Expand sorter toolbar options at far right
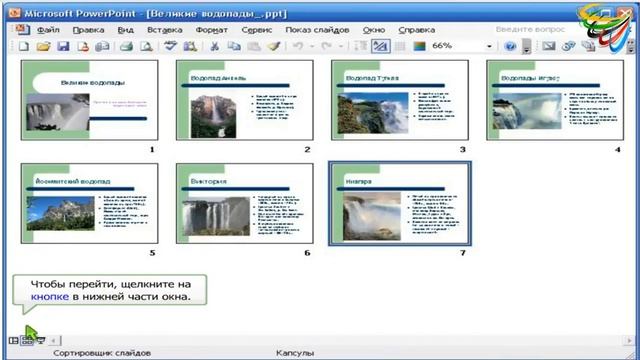 pyautogui.click(x=631, y=46)
